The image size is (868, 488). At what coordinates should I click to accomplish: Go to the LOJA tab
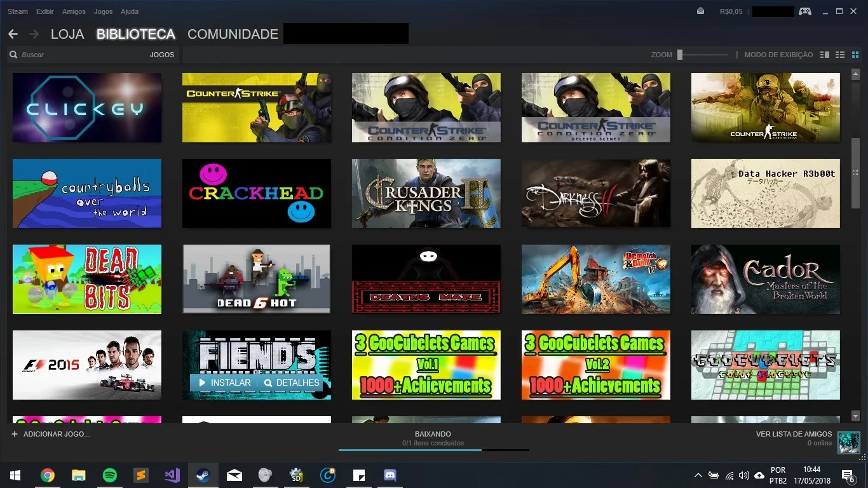(67, 34)
